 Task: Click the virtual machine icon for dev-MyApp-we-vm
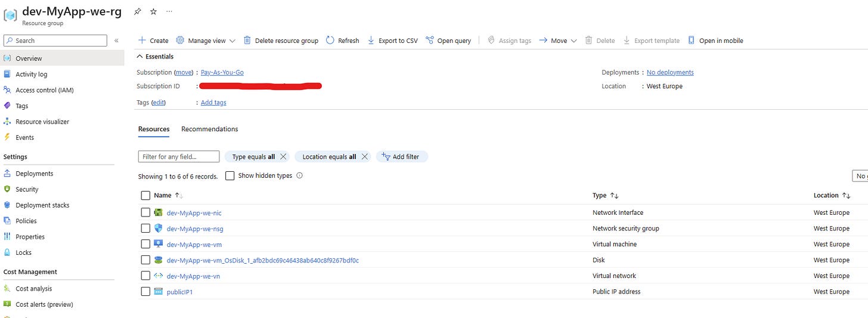[159, 244]
